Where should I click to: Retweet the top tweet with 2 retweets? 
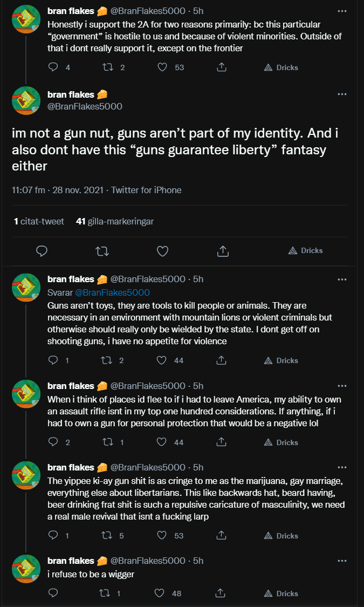(108, 67)
